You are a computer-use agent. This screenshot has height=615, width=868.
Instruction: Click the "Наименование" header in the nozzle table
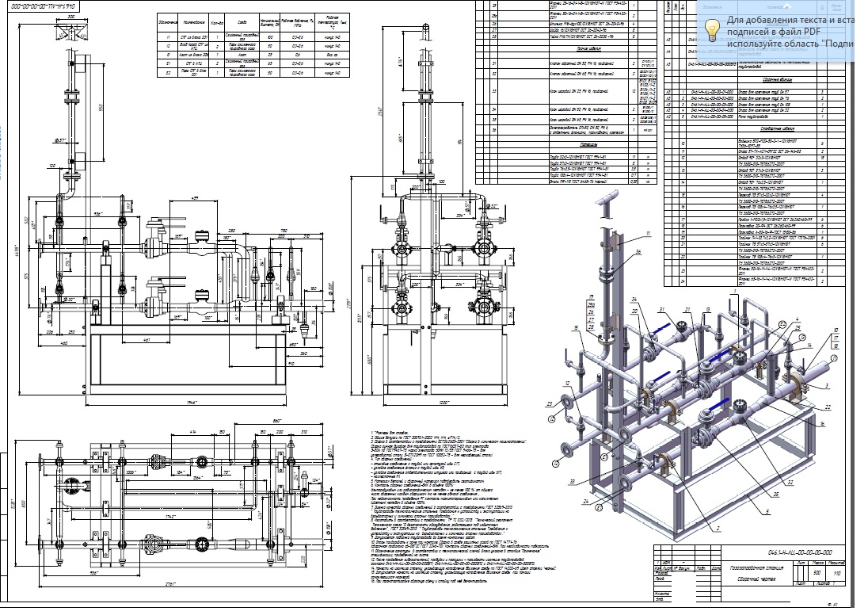193,23
